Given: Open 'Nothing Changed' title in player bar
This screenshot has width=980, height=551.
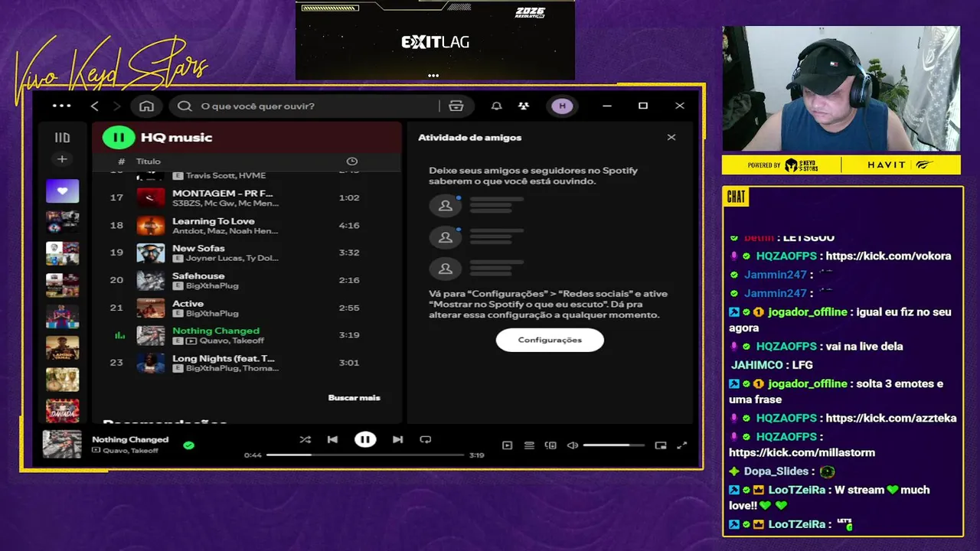Looking at the screenshot, I should pyautogui.click(x=130, y=439).
